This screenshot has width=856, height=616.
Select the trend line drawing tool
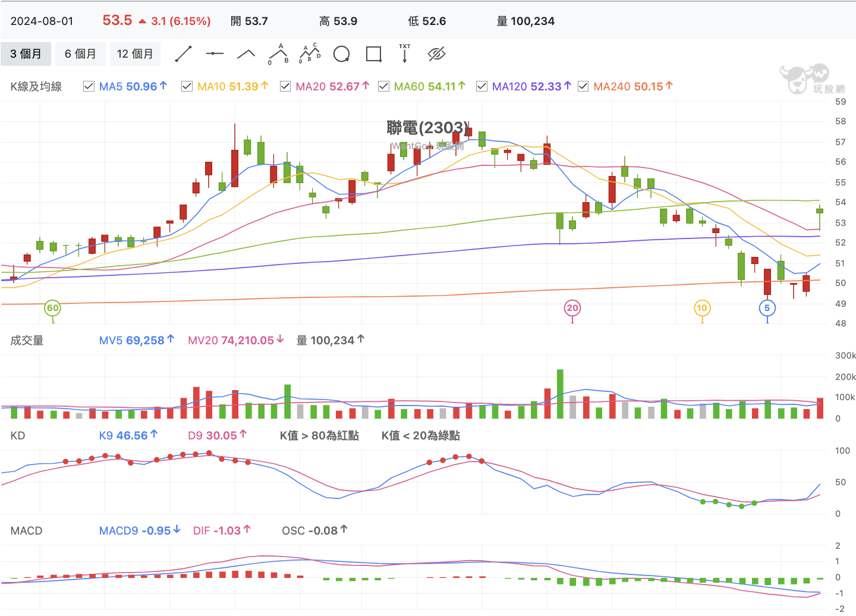(183, 54)
